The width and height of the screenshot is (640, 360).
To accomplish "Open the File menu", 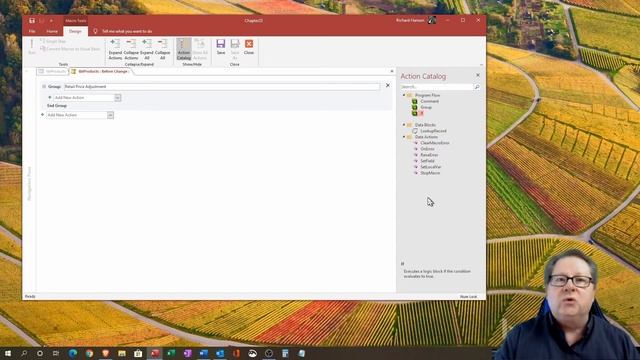I will tap(32, 31).
